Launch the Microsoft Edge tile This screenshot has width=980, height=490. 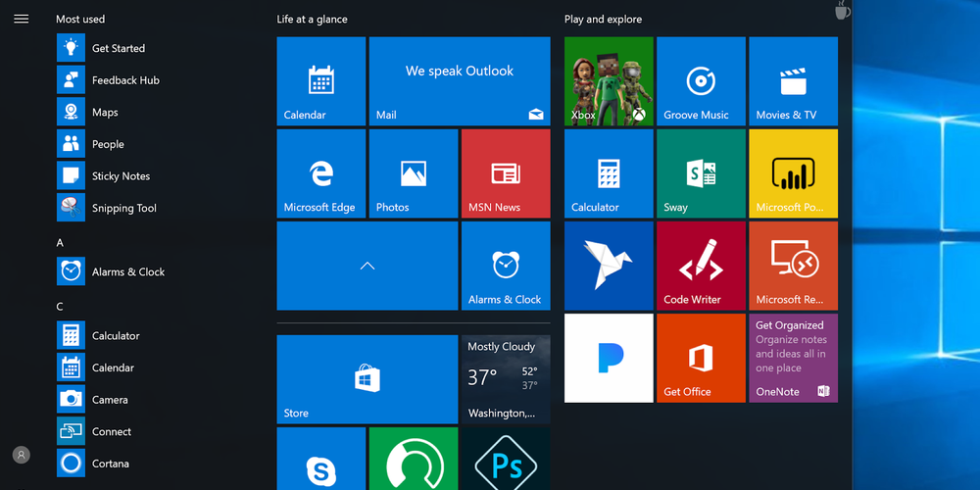[x=321, y=173]
